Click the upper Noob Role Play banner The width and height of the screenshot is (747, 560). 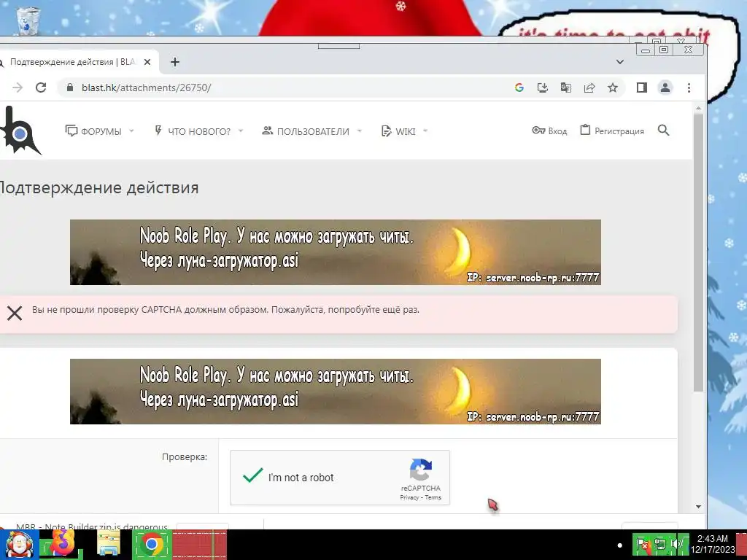click(x=336, y=252)
